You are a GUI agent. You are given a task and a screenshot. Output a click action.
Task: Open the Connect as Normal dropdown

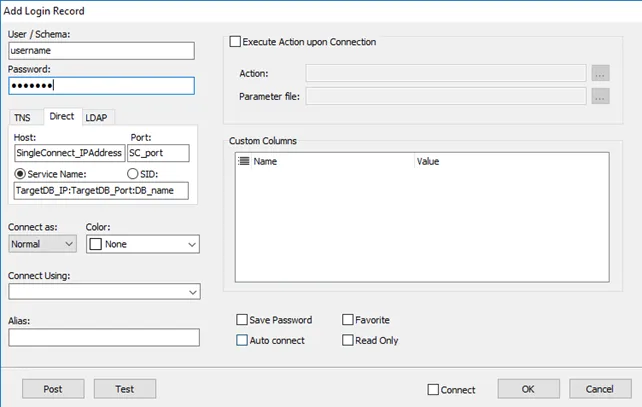[42, 244]
